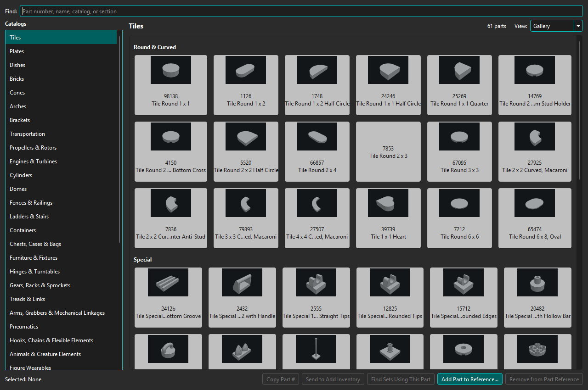
Task: Select part 7212 Tile Round 6 x 6
Action: coord(459,218)
